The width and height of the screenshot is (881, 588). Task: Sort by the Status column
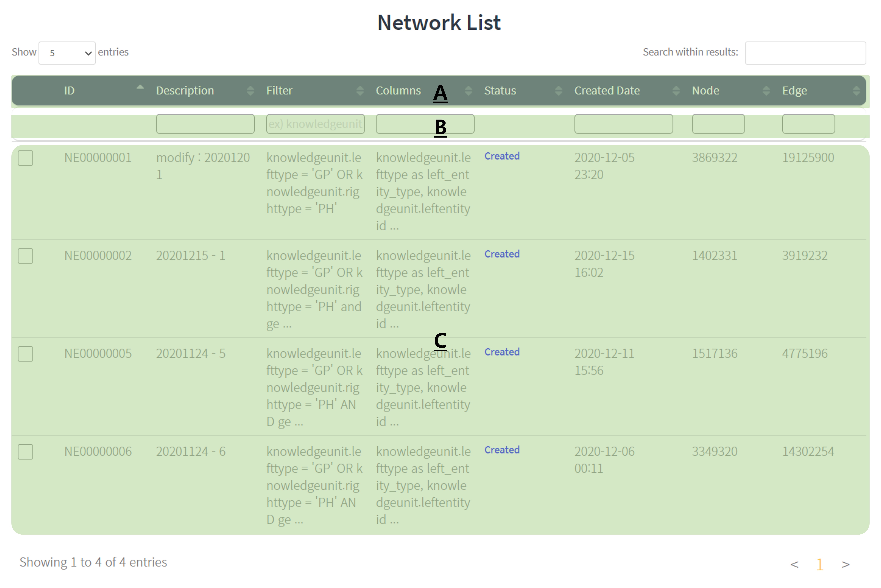click(558, 91)
